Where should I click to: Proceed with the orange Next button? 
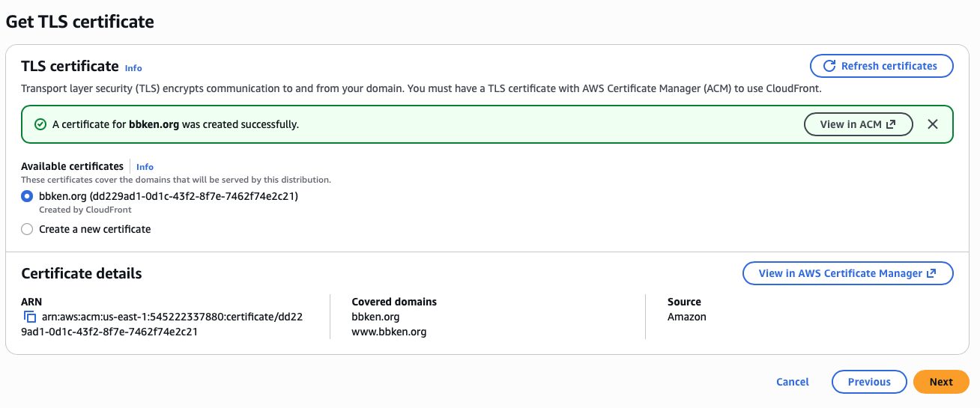[x=941, y=382]
